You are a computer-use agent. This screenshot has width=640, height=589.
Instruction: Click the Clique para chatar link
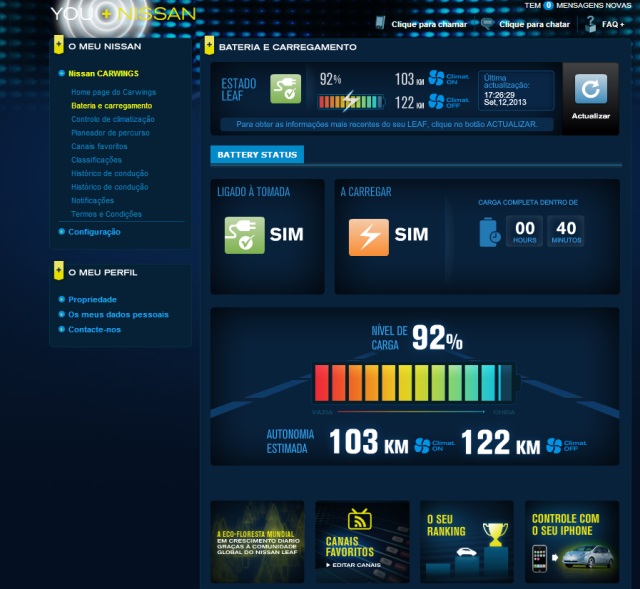pos(534,24)
